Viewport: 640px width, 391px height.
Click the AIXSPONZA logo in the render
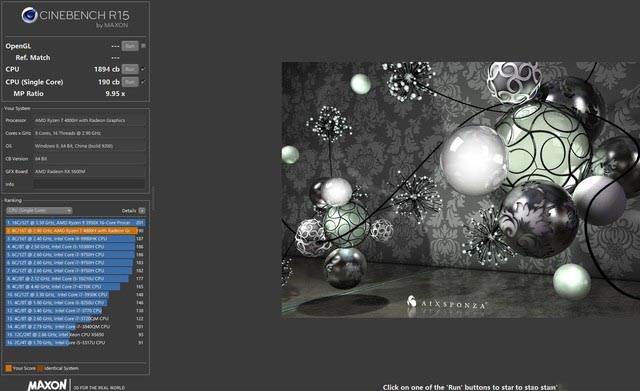[447, 303]
